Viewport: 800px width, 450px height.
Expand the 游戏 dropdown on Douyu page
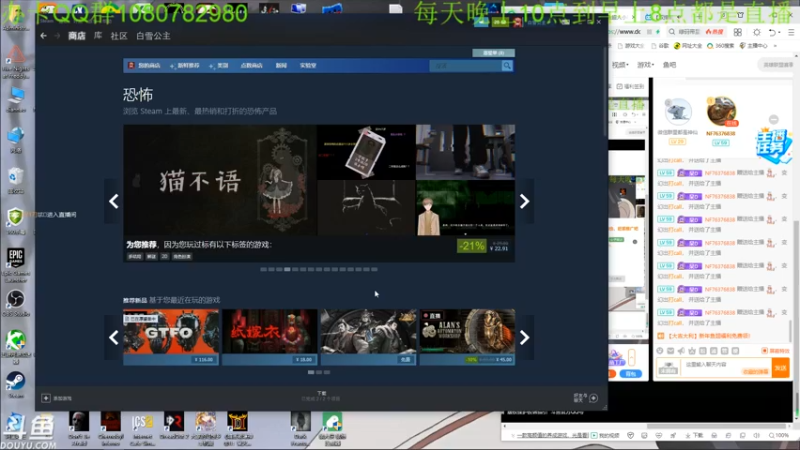coord(645,65)
